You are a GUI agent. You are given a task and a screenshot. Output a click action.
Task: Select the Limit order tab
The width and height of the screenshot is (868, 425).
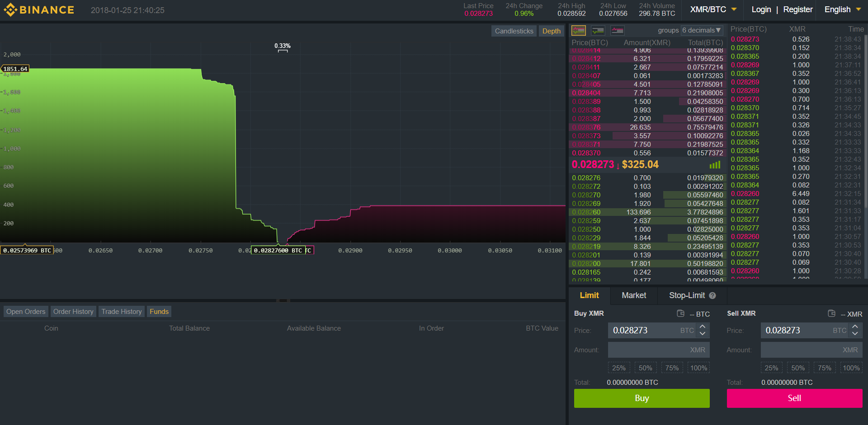(589, 295)
